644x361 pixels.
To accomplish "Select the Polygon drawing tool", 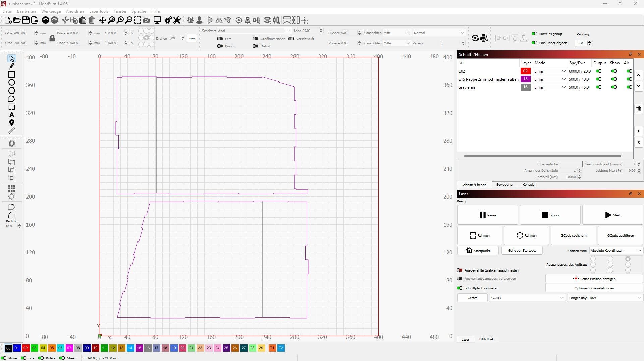I will pyautogui.click(x=12, y=91).
